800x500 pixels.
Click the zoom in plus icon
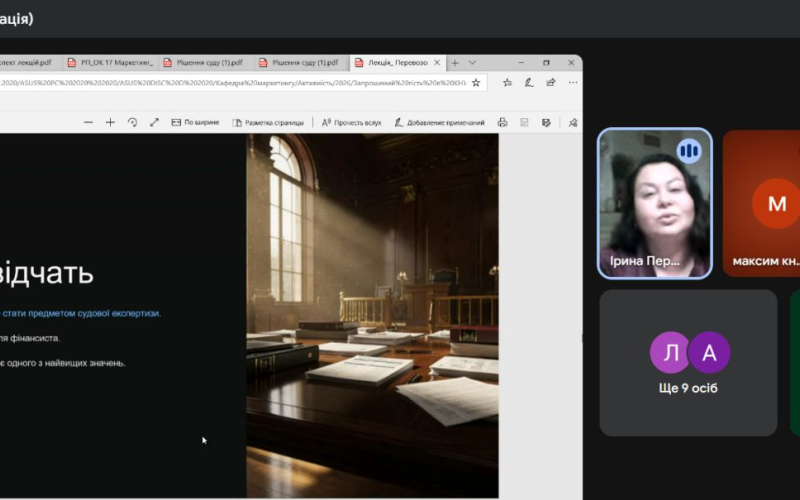pos(110,123)
